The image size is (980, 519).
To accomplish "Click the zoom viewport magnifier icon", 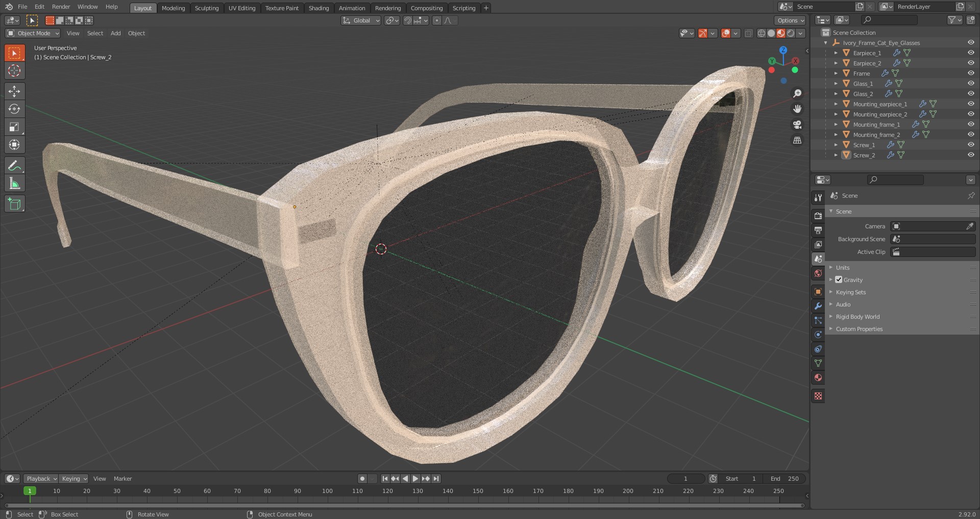I will click(797, 93).
